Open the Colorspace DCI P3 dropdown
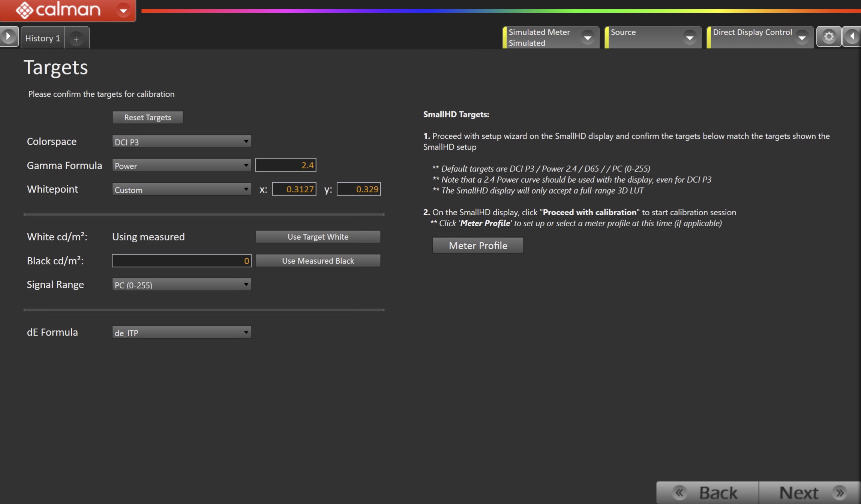Image resolution: width=861 pixels, height=504 pixels. (x=181, y=142)
